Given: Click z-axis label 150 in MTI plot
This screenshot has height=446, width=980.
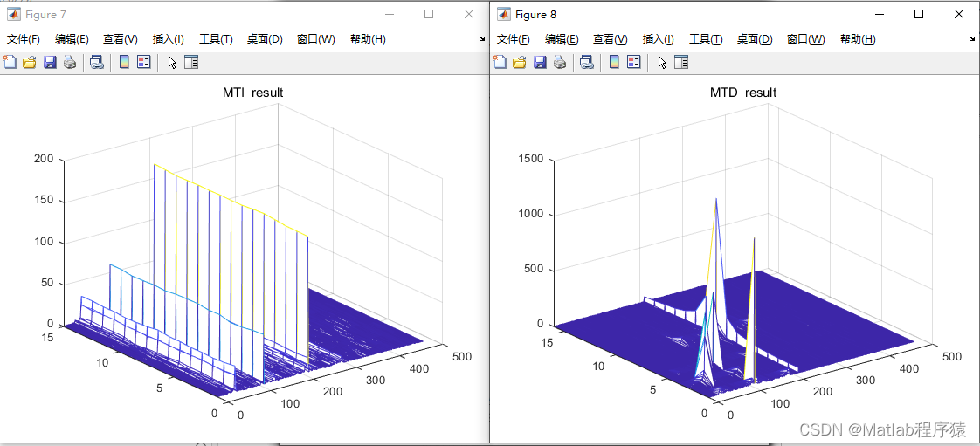Looking at the screenshot, I should coord(45,201).
